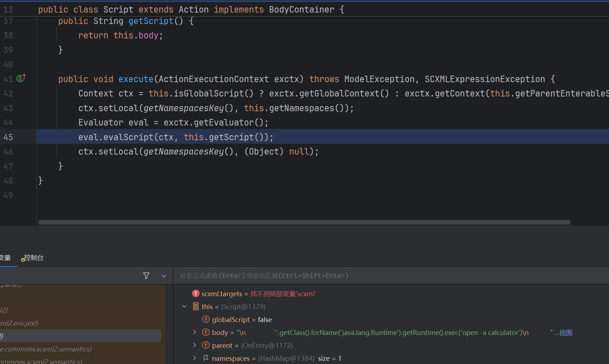Expand the body variable node
Image resolution: width=609 pixels, height=364 pixels.
pos(194,332)
